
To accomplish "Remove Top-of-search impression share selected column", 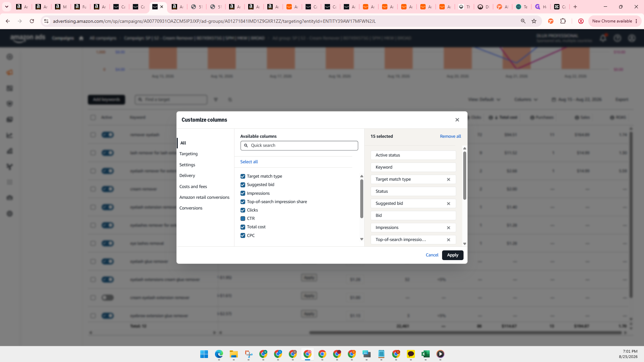I will pos(448,240).
